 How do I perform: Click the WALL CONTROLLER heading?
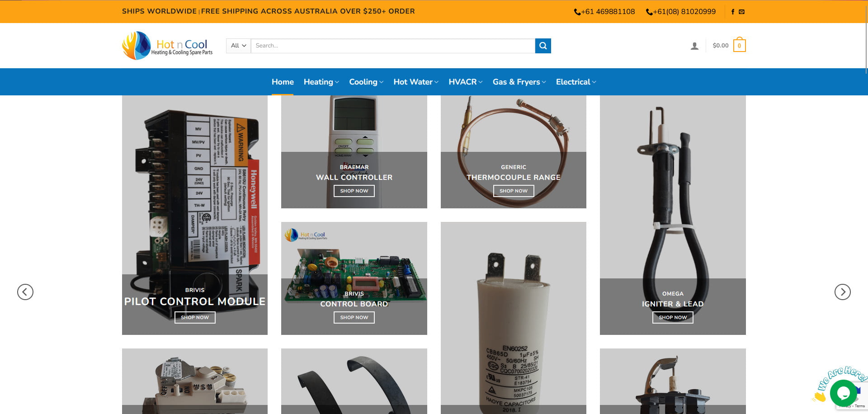pos(354,177)
